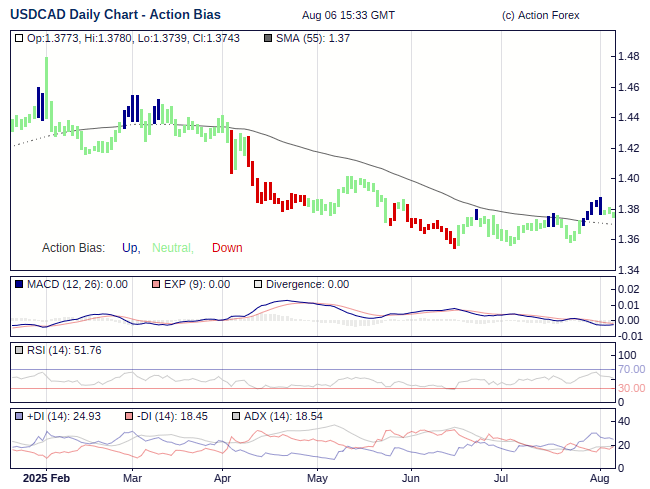The height and width of the screenshot is (489, 650).
Task: Select the 'Neutral' action bias label
Action: pyautogui.click(x=172, y=248)
